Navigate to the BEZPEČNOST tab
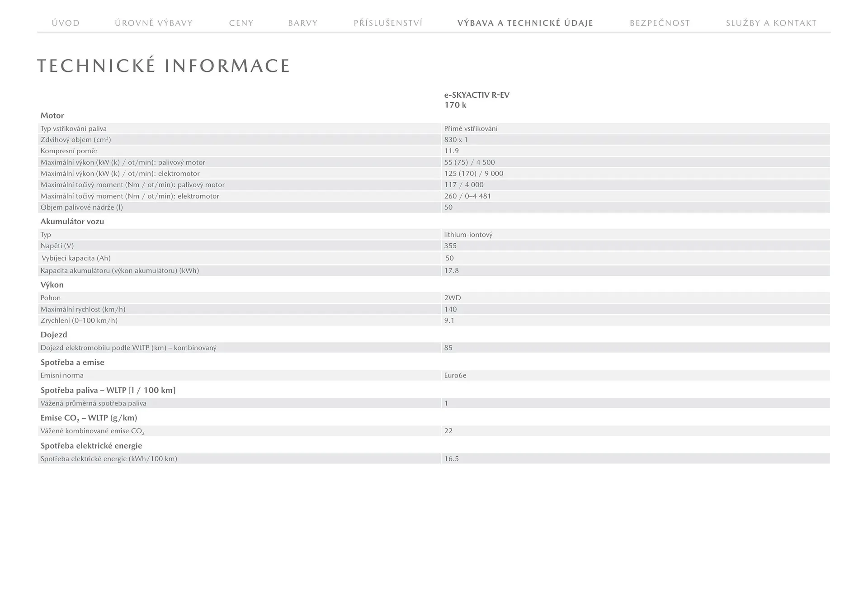Screen dimensions: 868x614 coord(660,23)
